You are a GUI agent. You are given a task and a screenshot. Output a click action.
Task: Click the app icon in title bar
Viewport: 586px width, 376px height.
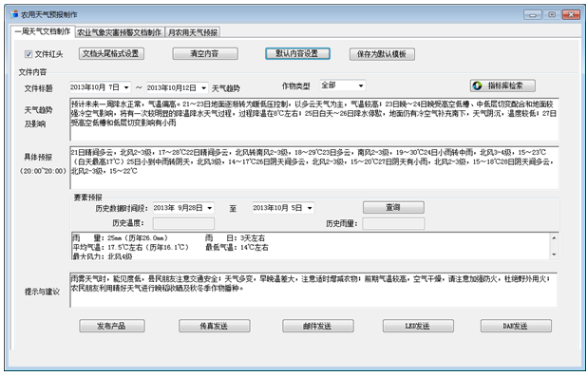click(x=14, y=14)
